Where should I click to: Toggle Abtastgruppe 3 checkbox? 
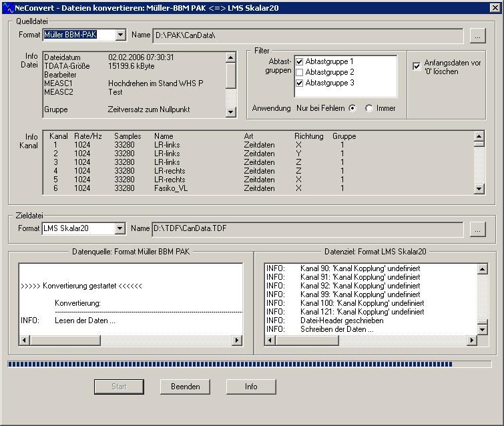tap(300, 83)
